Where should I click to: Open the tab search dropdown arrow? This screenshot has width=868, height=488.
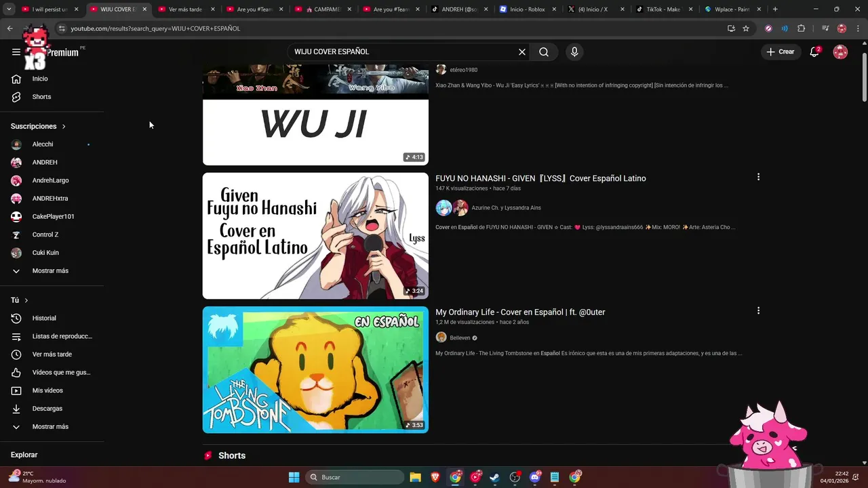[x=9, y=9]
